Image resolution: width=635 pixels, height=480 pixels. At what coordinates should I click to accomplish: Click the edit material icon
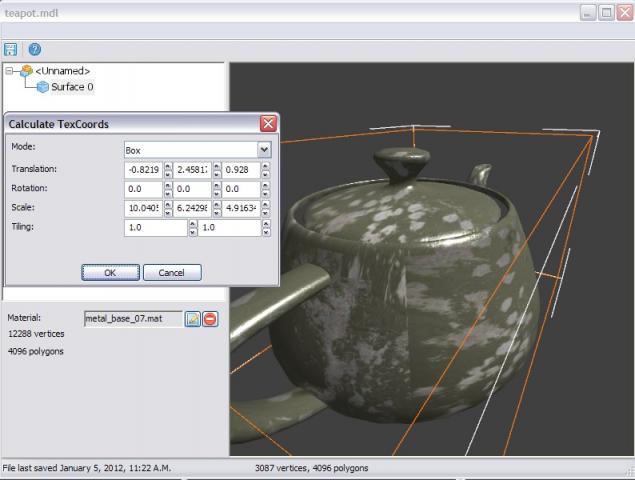tap(193, 318)
